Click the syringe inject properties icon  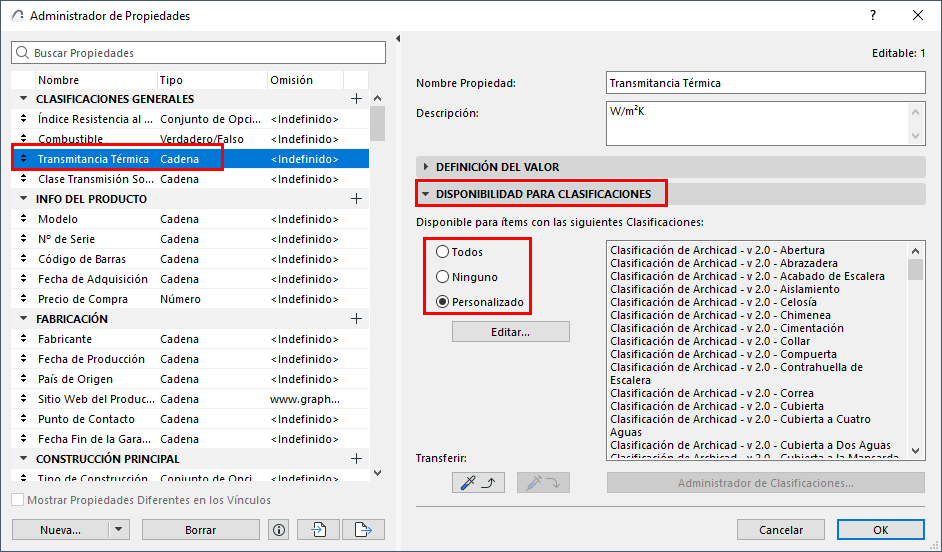point(543,482)
